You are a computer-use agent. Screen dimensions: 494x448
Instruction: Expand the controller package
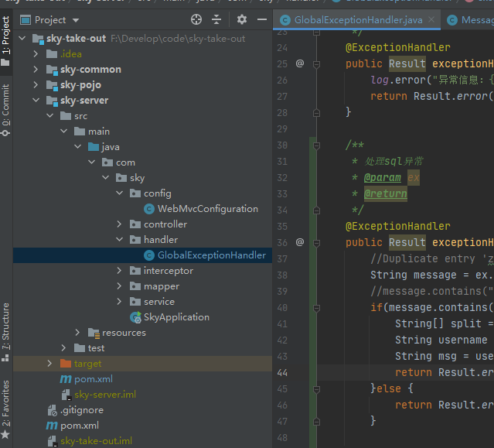tap(119, 224)
